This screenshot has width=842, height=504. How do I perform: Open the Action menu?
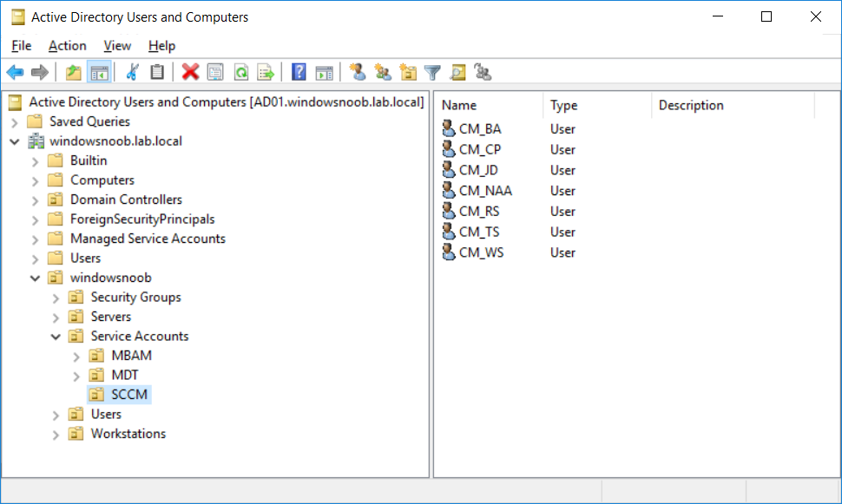[x=67, y=46]
